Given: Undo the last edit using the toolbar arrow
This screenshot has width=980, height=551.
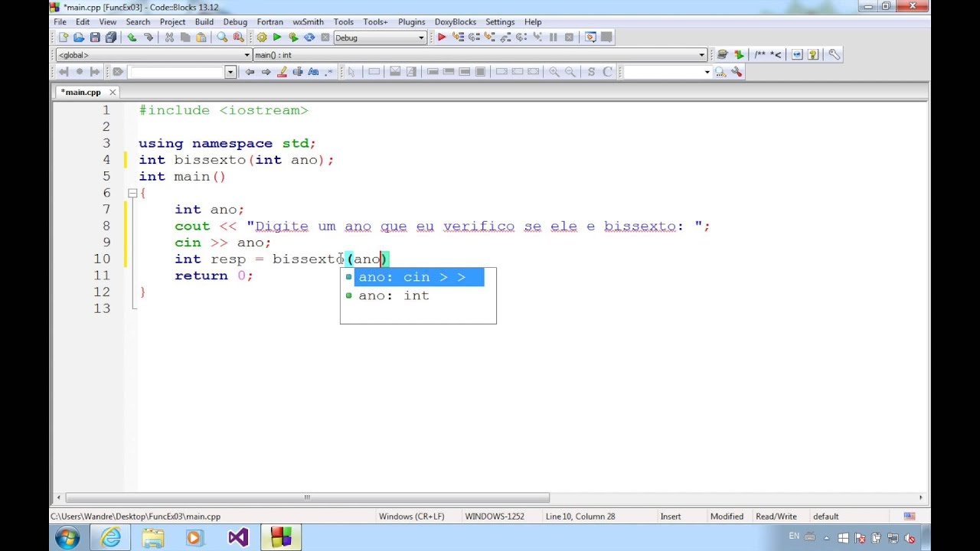Looking at the screenshot, I should [x=132, y=37].
